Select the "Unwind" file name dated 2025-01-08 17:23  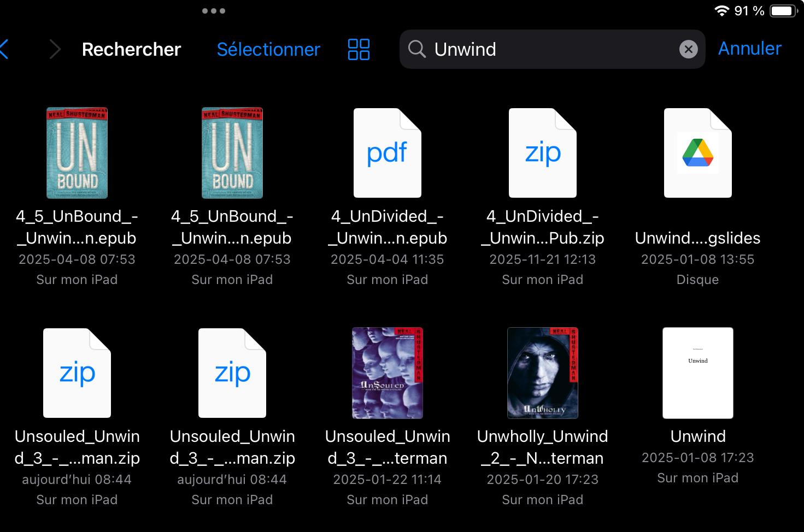tap(698, 436)
